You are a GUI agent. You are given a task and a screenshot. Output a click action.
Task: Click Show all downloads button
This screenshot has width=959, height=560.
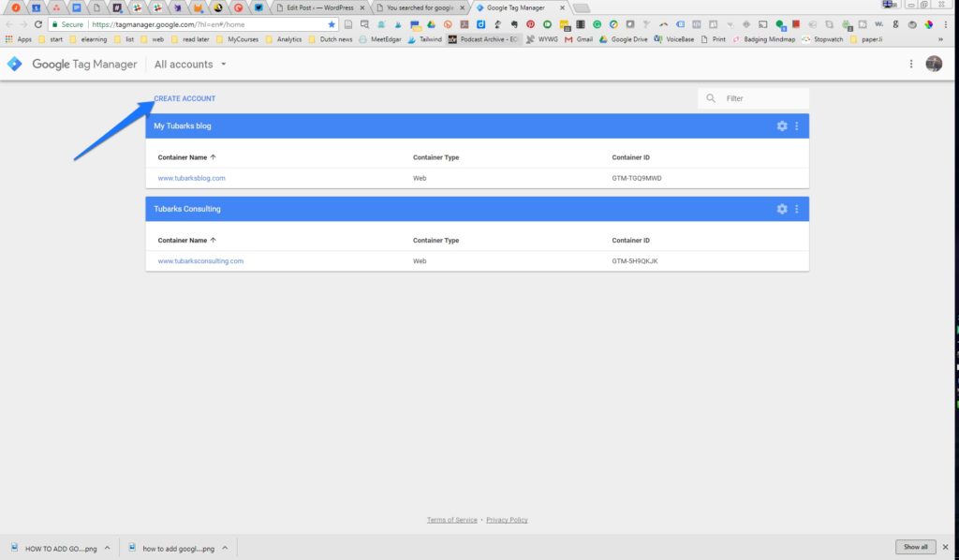coord(915,547)
